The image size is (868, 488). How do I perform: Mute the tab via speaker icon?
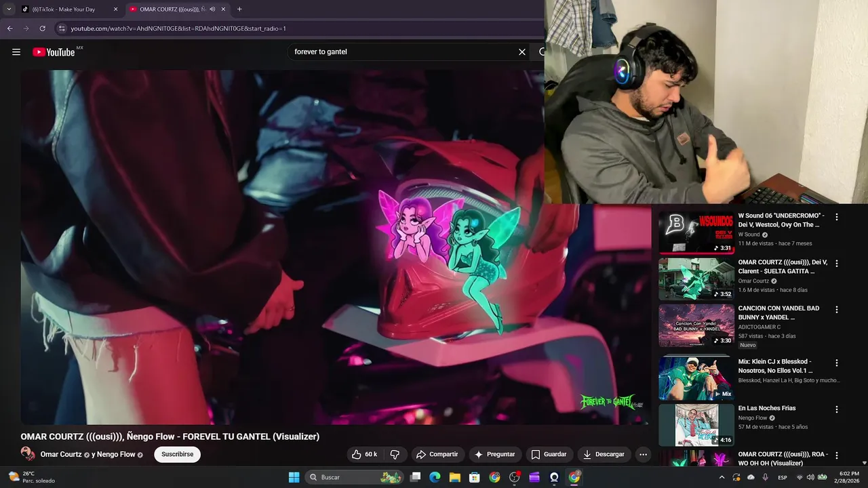[x=212, y=9]
